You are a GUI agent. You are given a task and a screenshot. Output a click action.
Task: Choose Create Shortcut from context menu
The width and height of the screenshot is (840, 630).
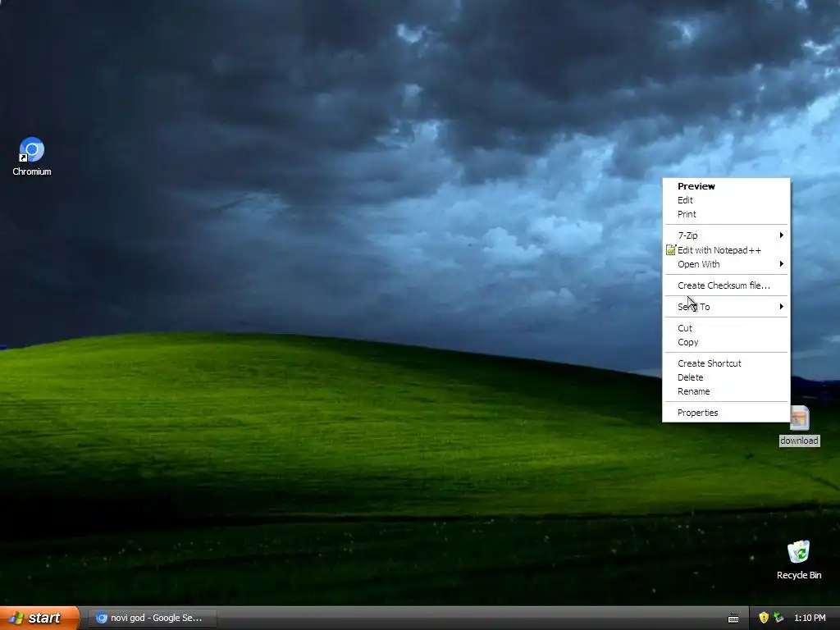pos(726,363)
